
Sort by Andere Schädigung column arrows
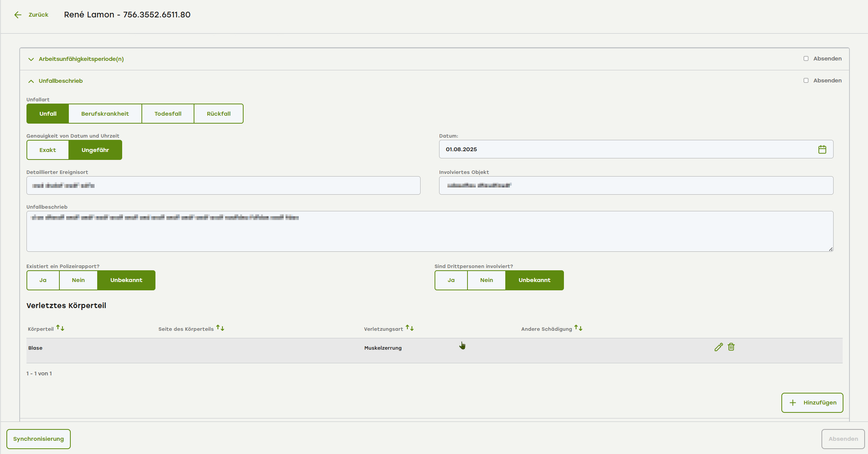point(578,328)
